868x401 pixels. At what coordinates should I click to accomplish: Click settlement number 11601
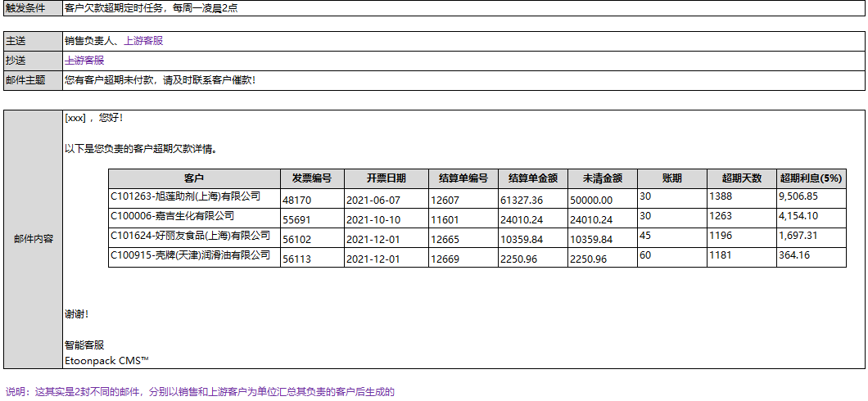445,219
